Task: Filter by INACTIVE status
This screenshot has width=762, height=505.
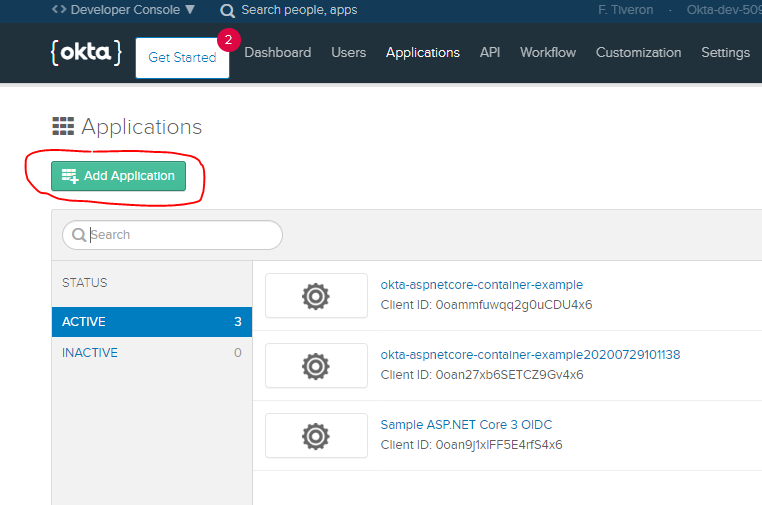Action: tap(152, 353)
